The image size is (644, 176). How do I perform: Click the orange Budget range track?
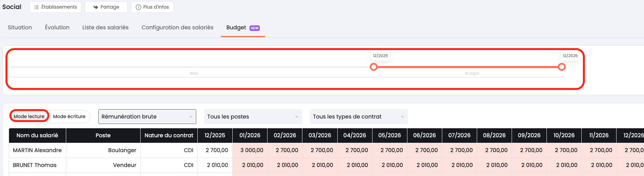pos(468,67)
